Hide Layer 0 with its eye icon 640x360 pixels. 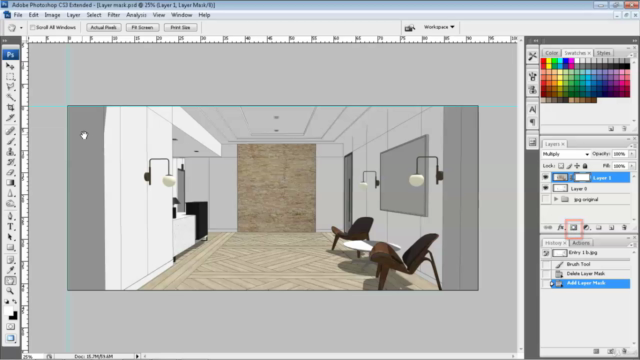coord(546,188)
